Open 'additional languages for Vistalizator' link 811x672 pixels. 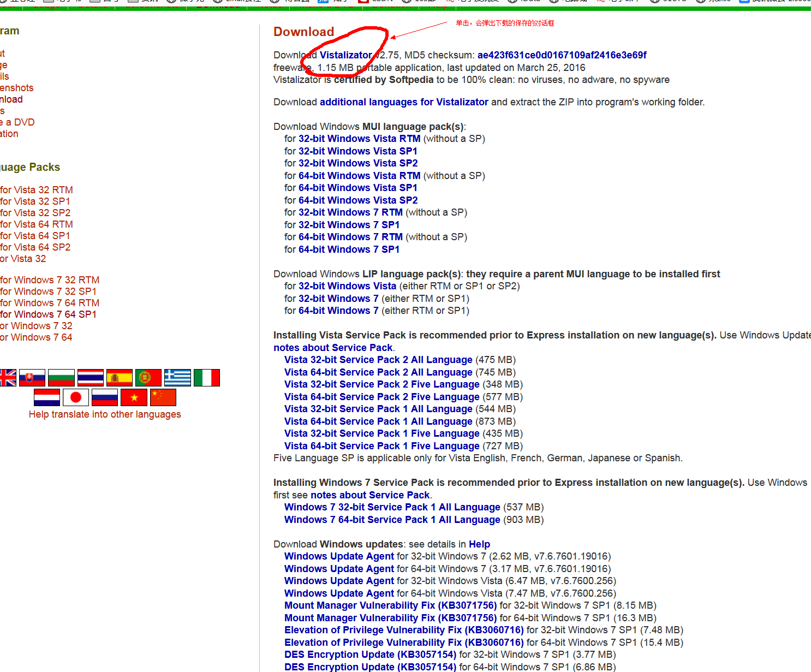tap(404, 102)
